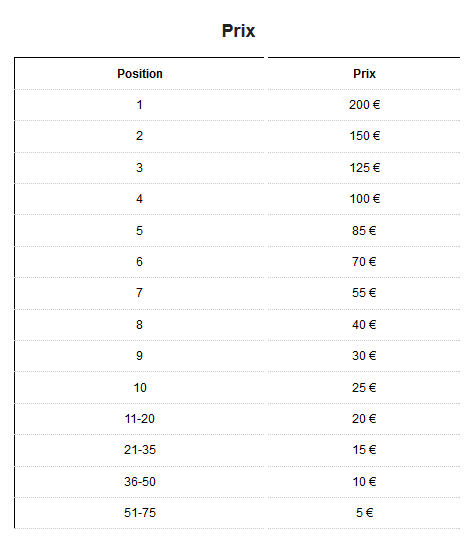This screenshot has width=469, height=538.
Task: Select position 9 cell
Action: click(x=139, y=356)
